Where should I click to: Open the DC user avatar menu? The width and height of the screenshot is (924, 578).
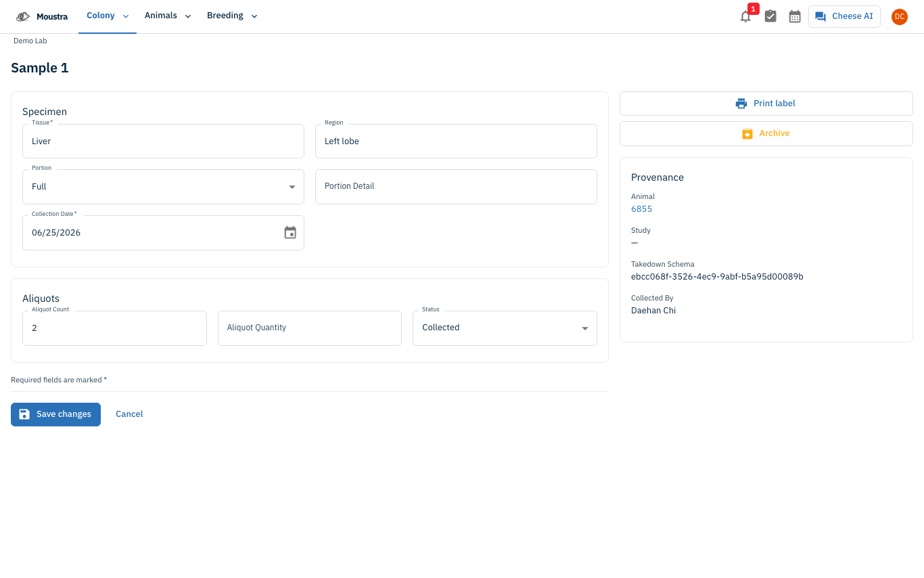click(x=900, y=16)
